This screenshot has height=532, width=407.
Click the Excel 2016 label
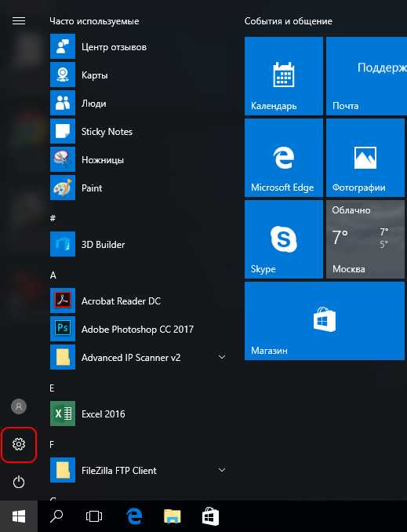tap(103, 414)
